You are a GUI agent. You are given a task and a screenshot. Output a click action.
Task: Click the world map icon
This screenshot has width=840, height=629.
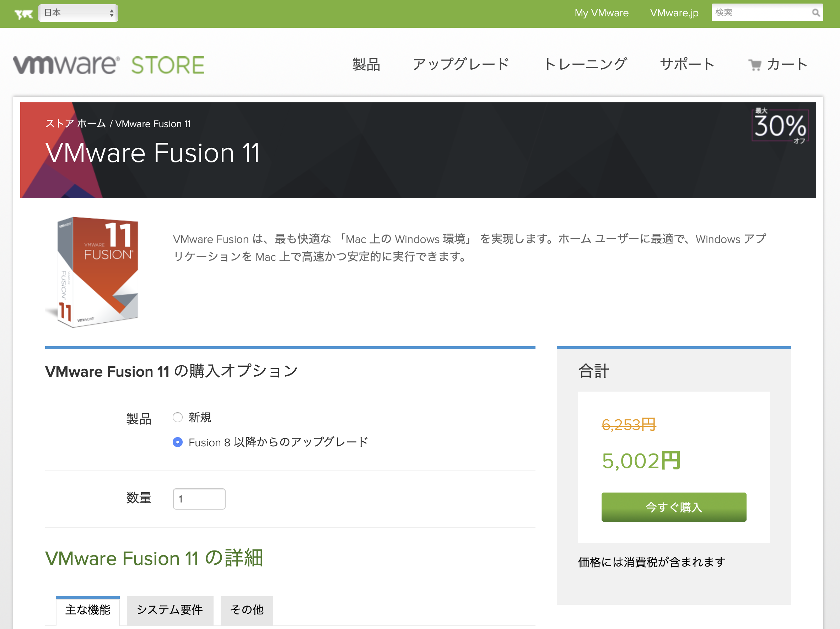23,14
